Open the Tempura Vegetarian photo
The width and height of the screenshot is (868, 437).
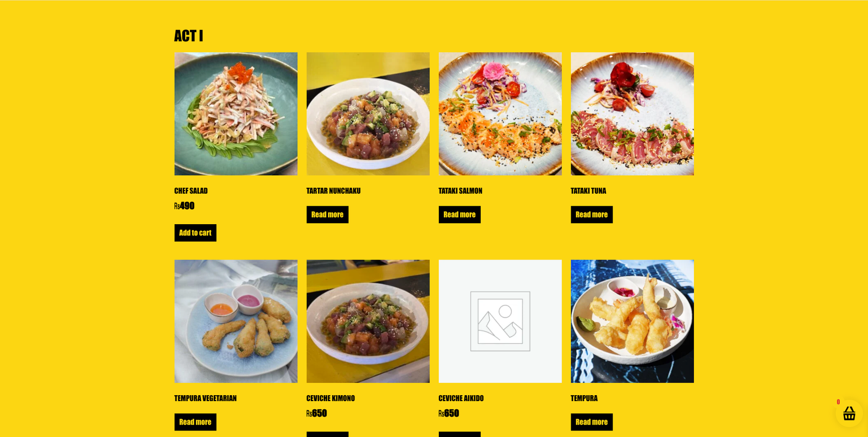236,321
